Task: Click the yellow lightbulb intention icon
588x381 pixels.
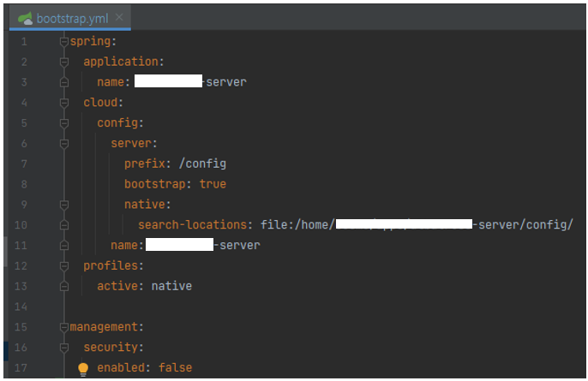Action: [83, 369]
